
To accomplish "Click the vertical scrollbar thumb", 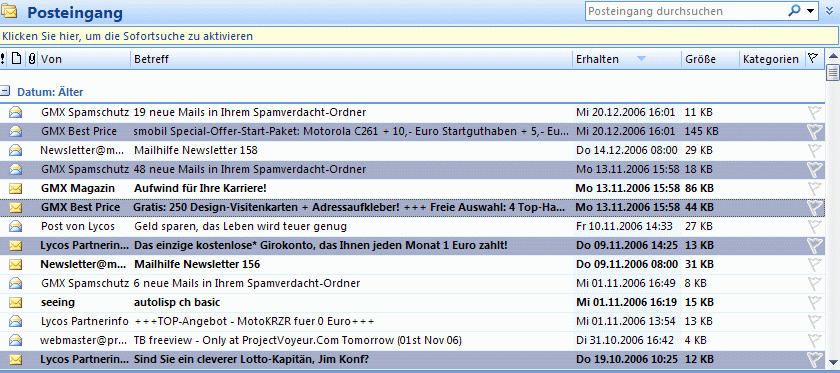I will (x=832, y=72).
